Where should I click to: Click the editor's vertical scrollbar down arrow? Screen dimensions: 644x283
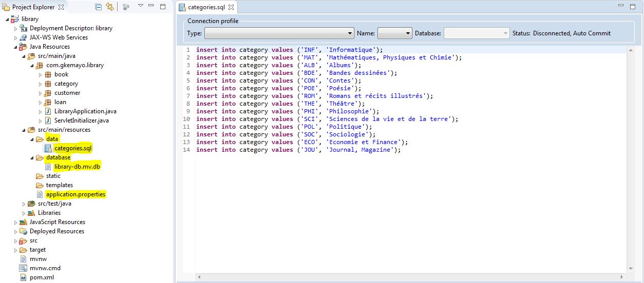(631, 268)
